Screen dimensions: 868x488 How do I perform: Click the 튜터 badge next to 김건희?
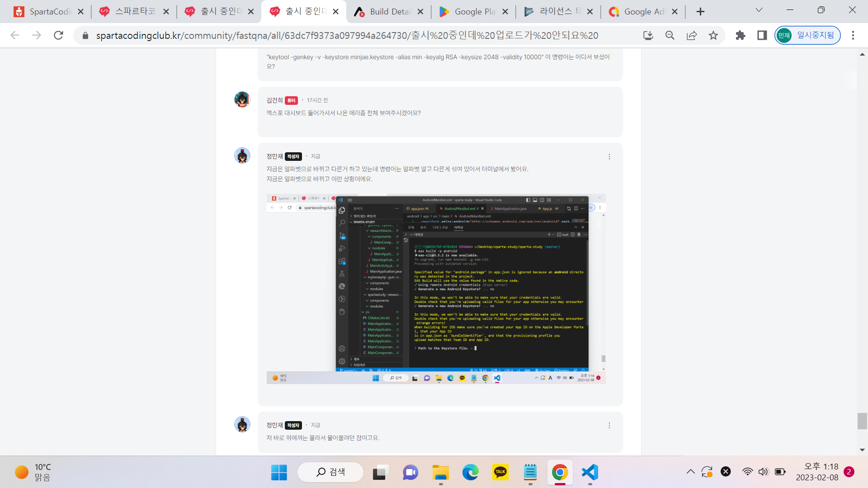(x=291, y=100)
